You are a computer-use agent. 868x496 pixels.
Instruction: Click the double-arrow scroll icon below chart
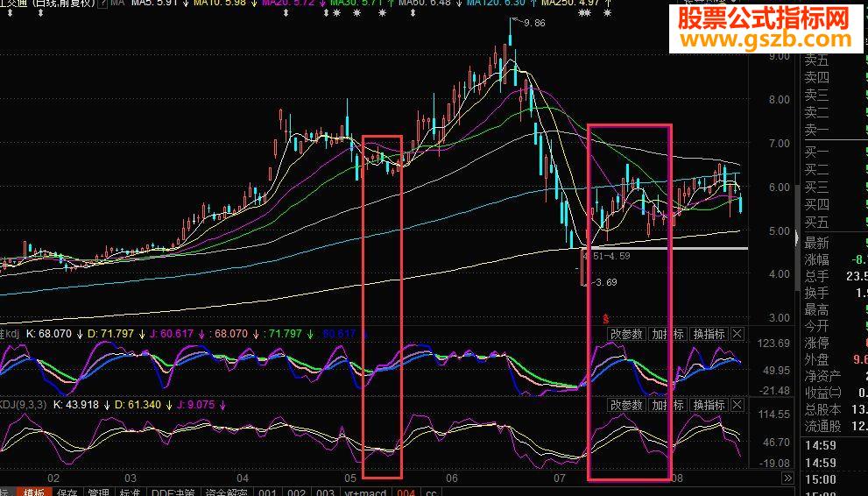pyautogui.click(x=787, y=478)
